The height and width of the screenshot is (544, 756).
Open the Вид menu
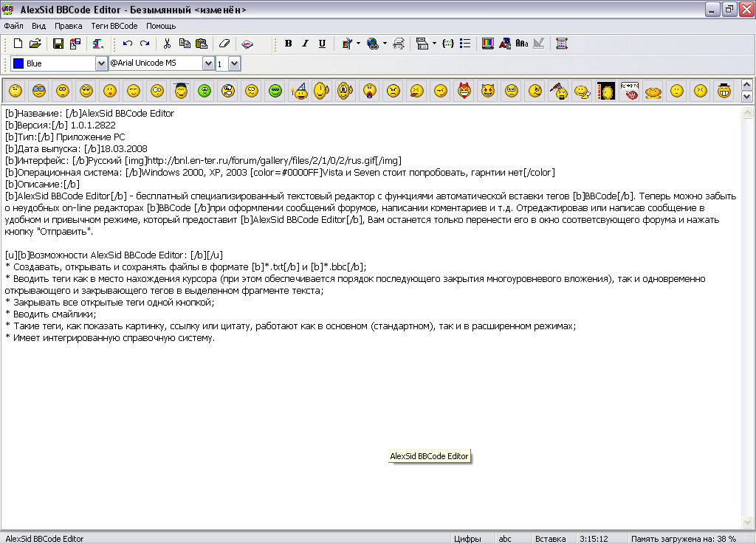38,26
